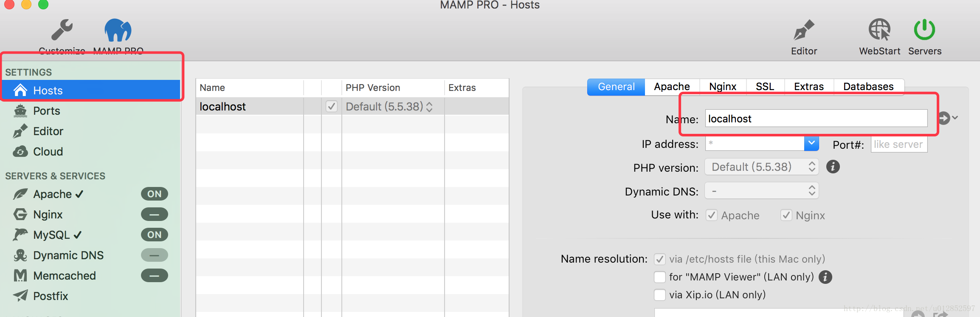
Task: Open PHP version dropdown in hosts table row
Action: pyautogui.click(x=389, y=106)
